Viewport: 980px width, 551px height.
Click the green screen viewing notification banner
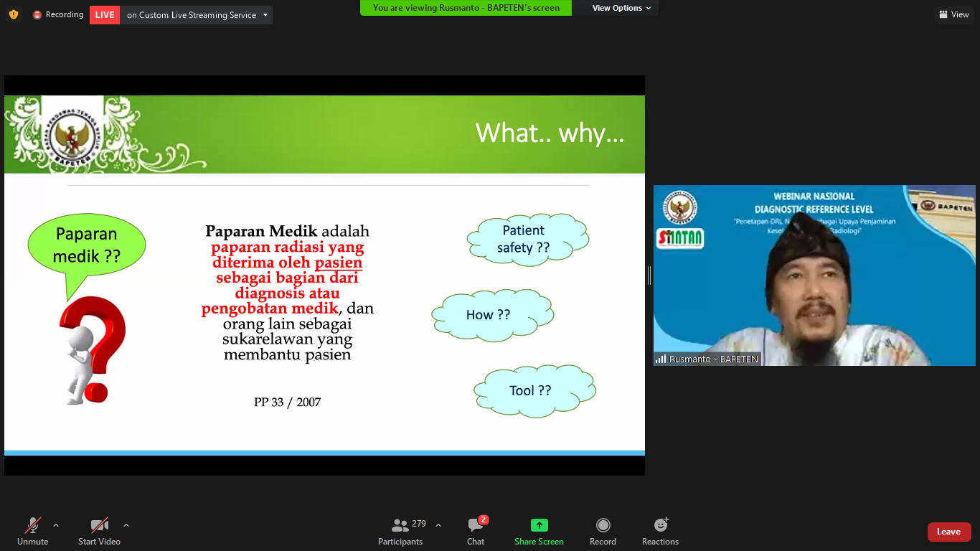[x=466, y=8]
